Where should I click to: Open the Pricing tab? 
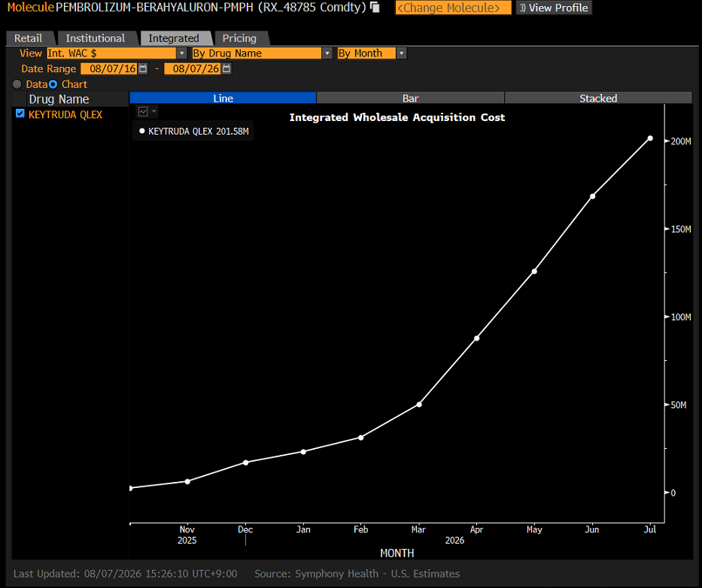click(239, 38)
